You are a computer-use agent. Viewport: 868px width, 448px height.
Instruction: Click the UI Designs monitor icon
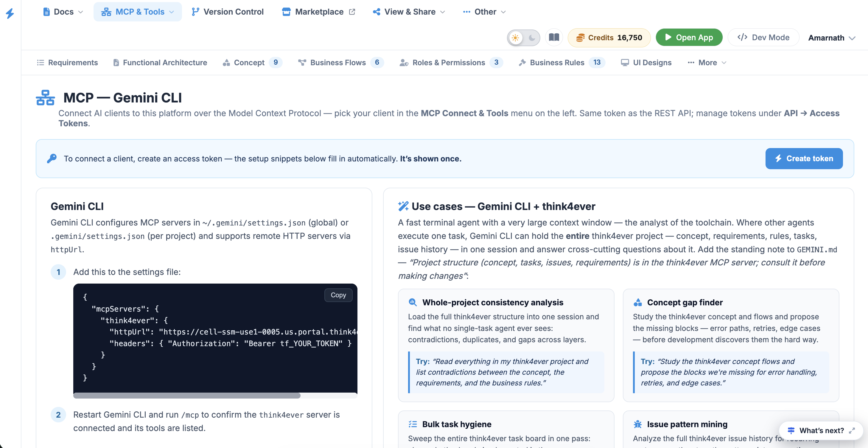(625, 63)
